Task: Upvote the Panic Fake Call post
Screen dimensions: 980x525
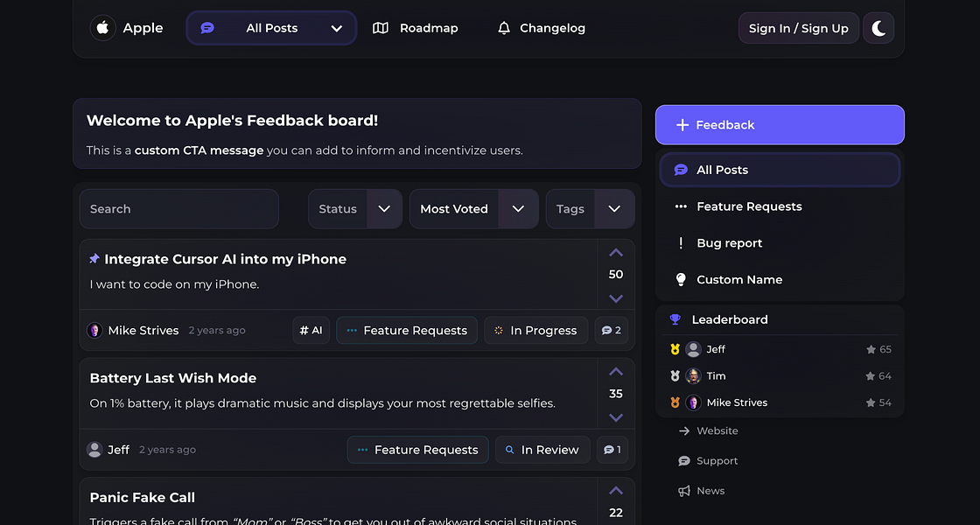Action: coord(616,491)
